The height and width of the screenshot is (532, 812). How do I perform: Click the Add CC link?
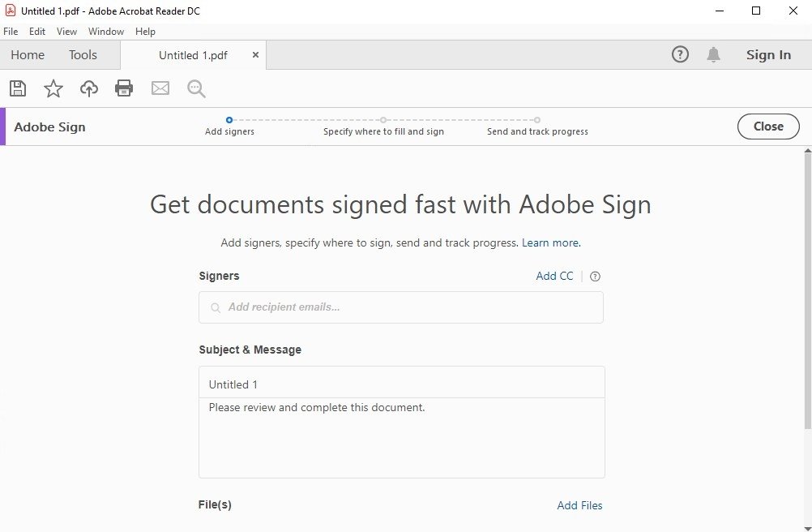click(x=554, y=276)
